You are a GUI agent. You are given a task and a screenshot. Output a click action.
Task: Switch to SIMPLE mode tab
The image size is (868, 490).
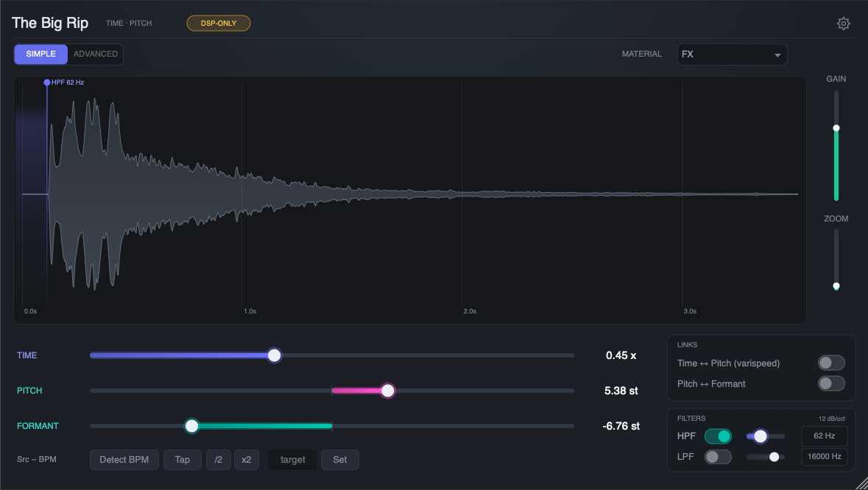41,54
